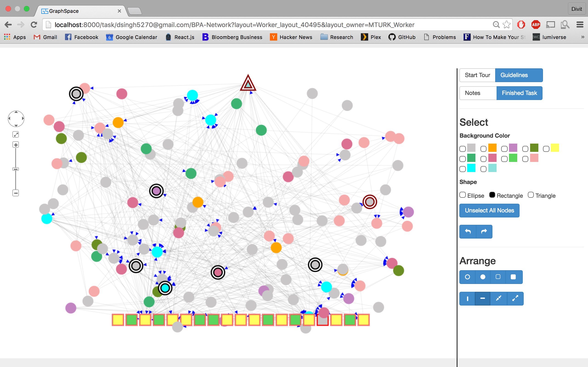This screenshot has height=367, width=588.
Task: Click the fit-graph-to-screen icon
Action: (16, 134)
